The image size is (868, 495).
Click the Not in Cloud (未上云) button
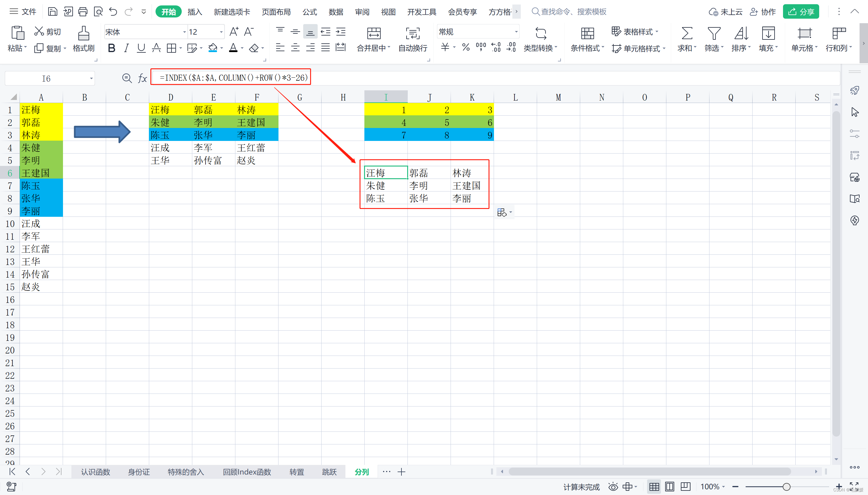point(725,12)
